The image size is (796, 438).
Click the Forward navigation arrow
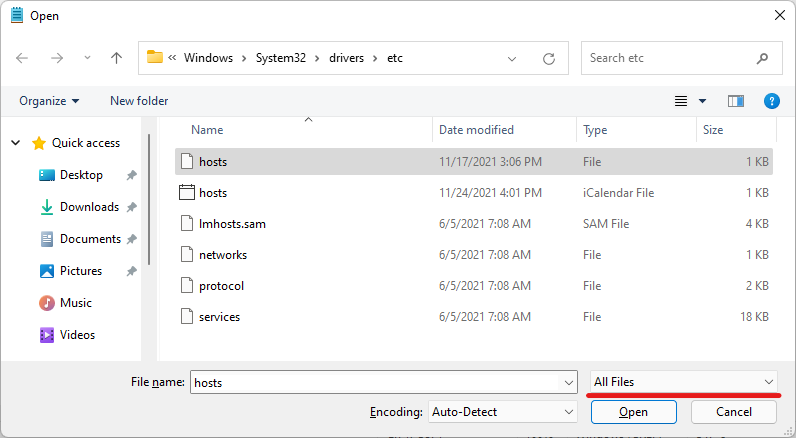[x=56, y=58]
